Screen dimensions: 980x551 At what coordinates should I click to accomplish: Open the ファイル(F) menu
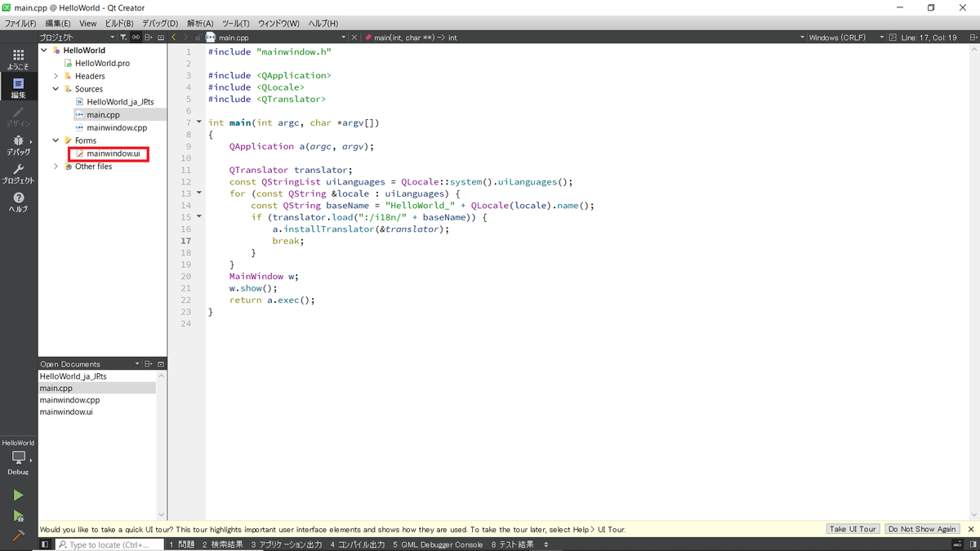click(x=20, y=23)
